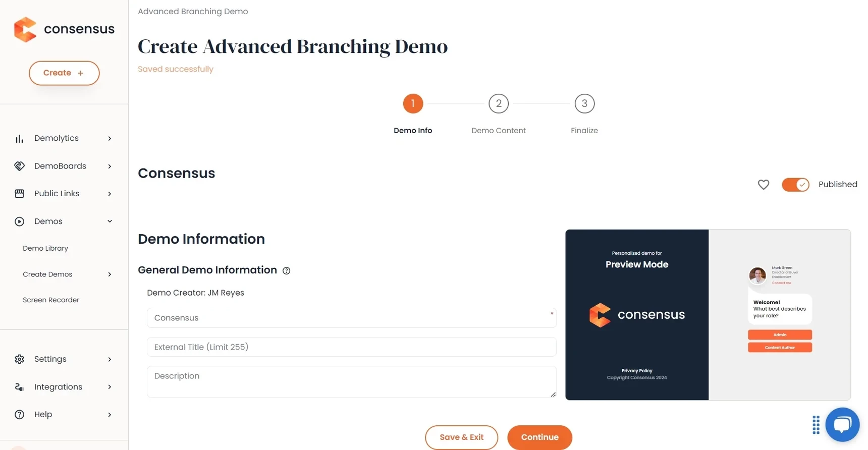Expand the DemoBoards menu chevron

(x=110, y=166)
